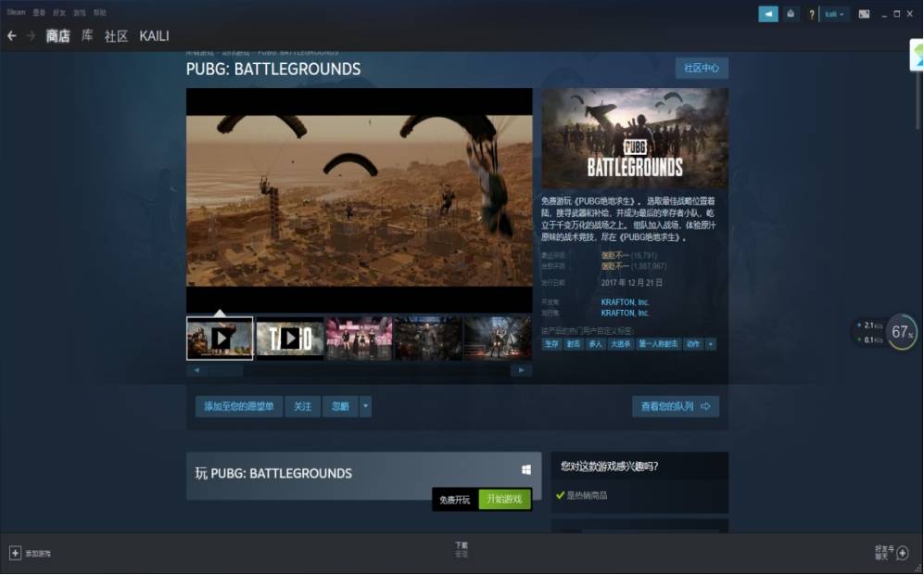Open the 查看 menu
924x575 pixels.
click(x=39, y=12)
